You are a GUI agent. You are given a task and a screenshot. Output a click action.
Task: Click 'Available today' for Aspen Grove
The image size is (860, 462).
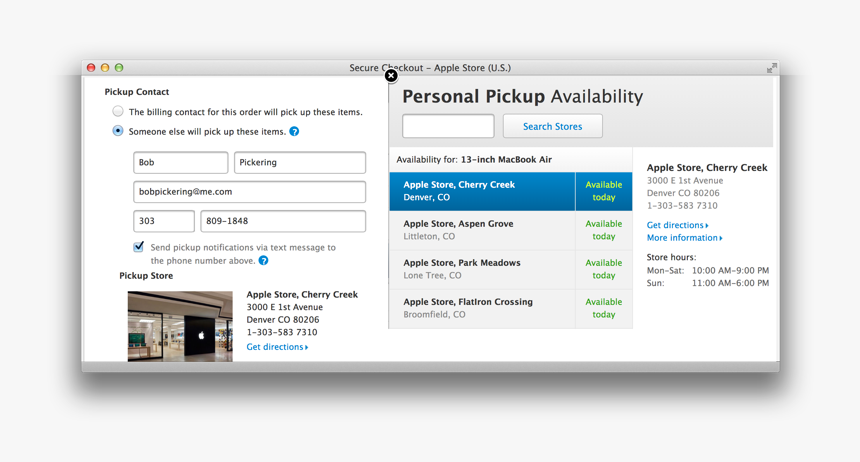click(x=604, y=230)
